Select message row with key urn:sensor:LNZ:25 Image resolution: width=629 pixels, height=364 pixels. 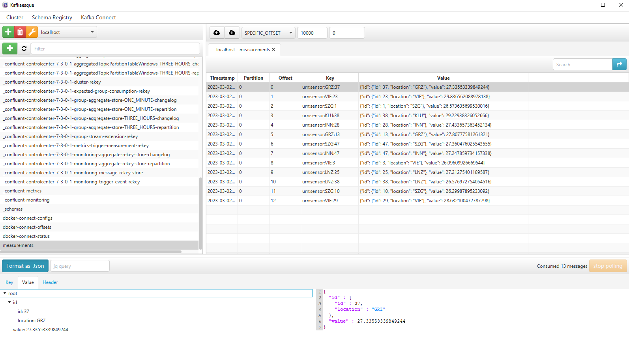(417, 172)
